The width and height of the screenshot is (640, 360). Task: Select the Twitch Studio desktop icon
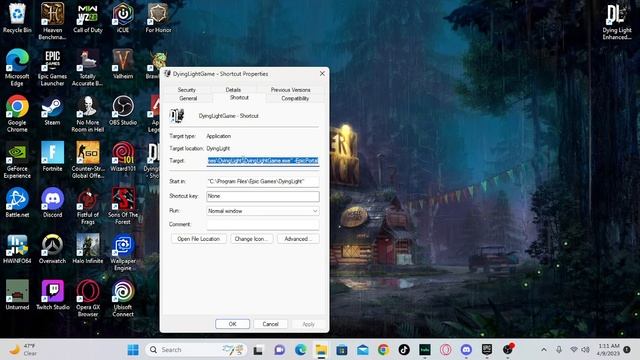52,295
